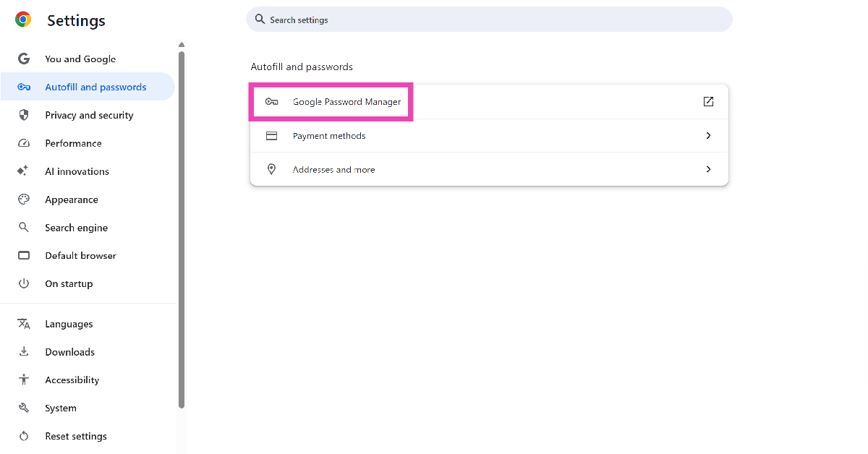The width and height of the screenshot is (868, 454).
Task: Click the You and Google 'G' icon
Action: 24,59
